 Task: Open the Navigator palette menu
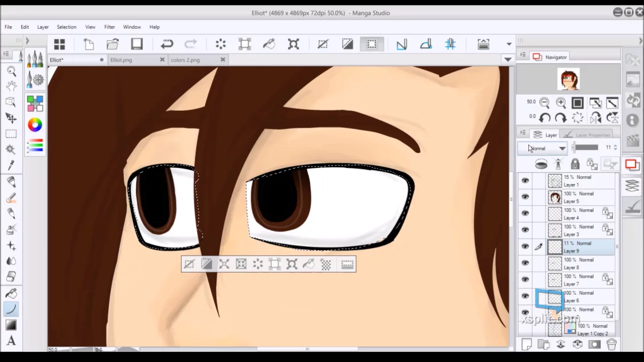(522, 55)
